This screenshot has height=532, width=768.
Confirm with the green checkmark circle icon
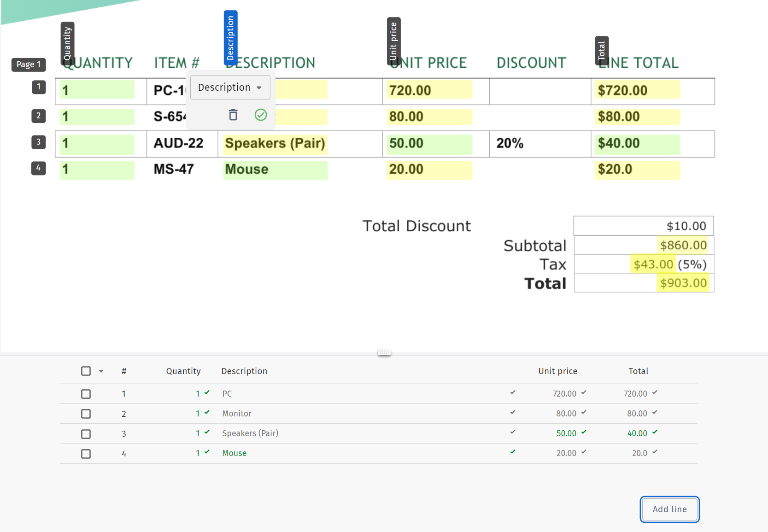click(261, 115)
